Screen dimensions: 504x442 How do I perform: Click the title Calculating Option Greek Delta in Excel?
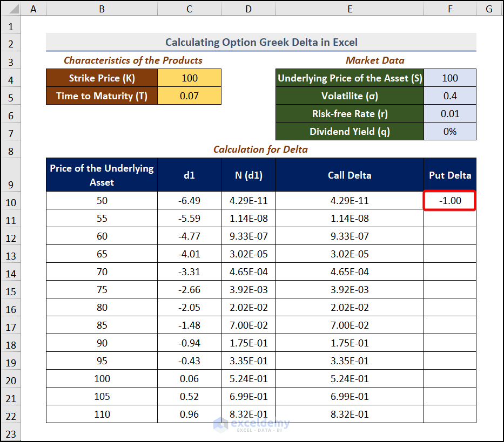click(261, 42)
